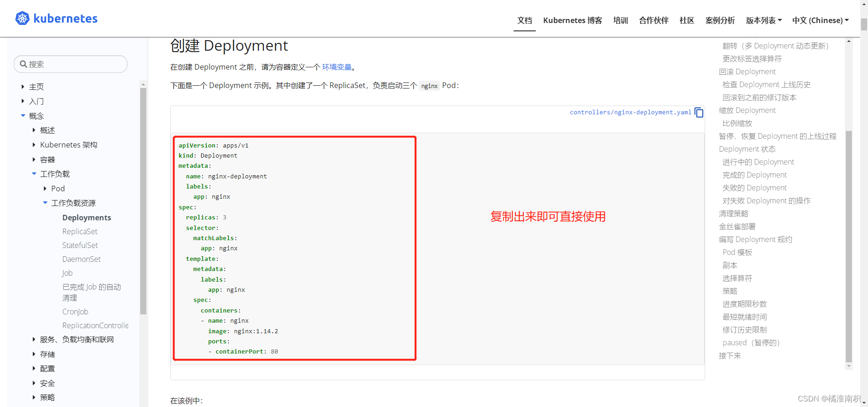
Task: Expand the 概述 subsection
Action: 34,130
